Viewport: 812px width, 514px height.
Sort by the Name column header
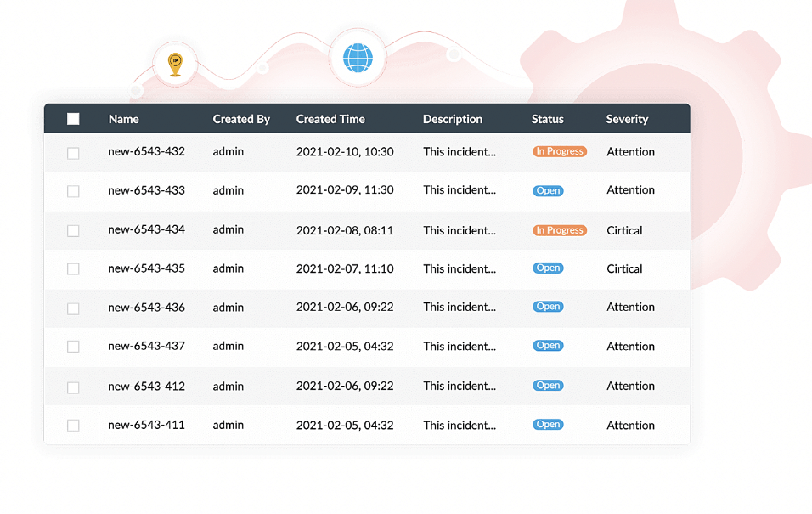(123, 119)
